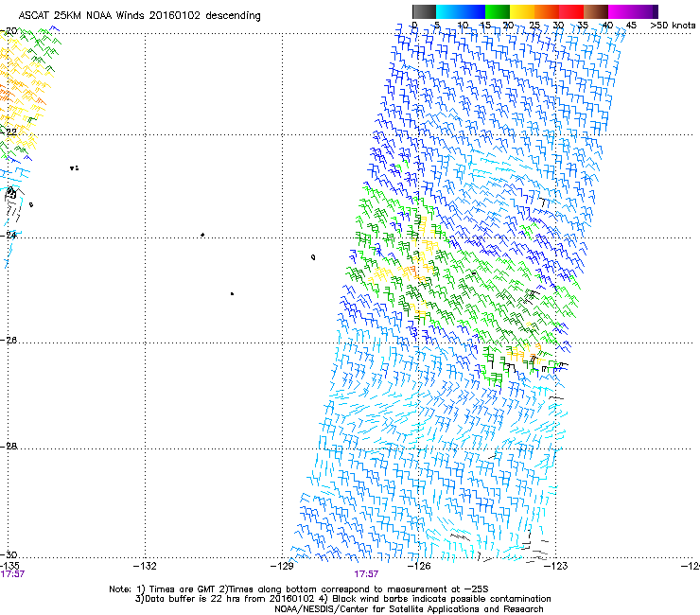Click the purple 17:57 timestamp under -135

pos(12,574)
